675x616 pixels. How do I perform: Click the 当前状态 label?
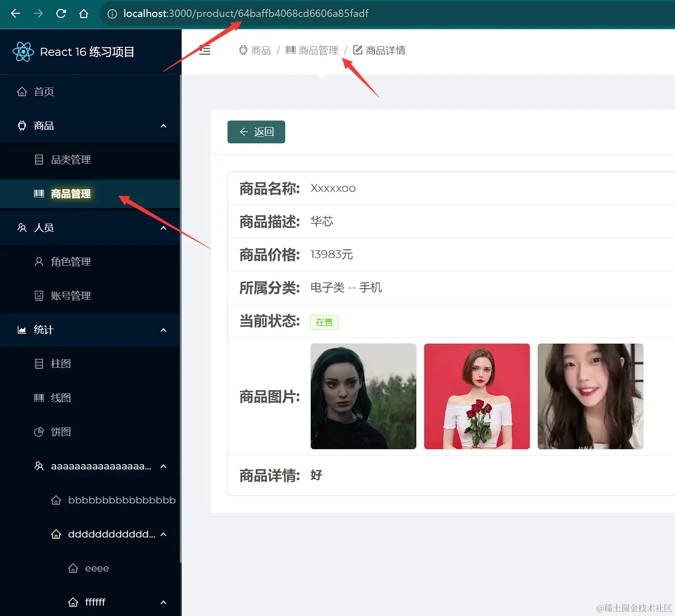pyautogui.click(x=270, y=321)
